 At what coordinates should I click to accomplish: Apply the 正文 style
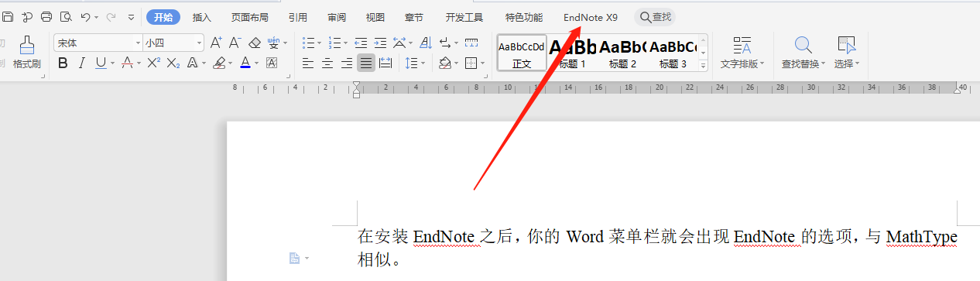522,53
